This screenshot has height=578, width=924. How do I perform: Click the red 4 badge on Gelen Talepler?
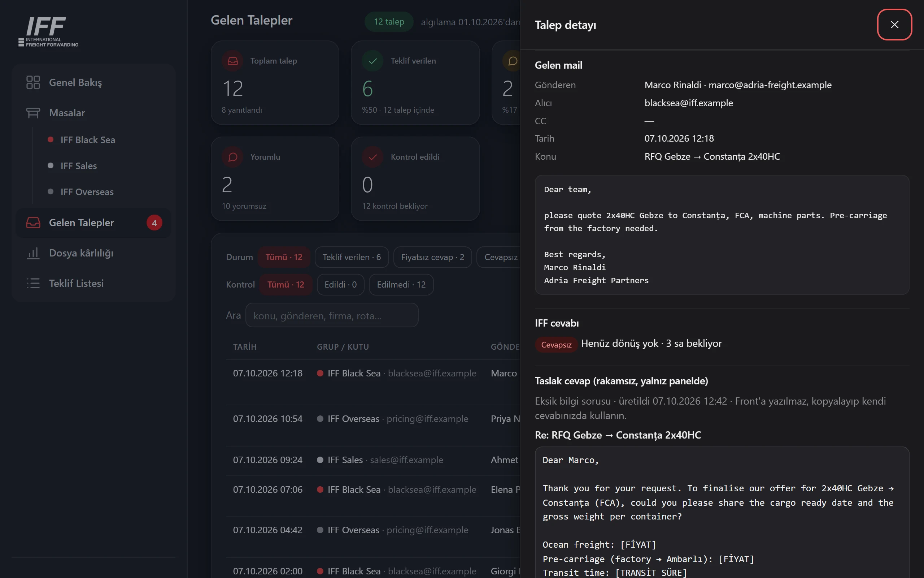154,223
